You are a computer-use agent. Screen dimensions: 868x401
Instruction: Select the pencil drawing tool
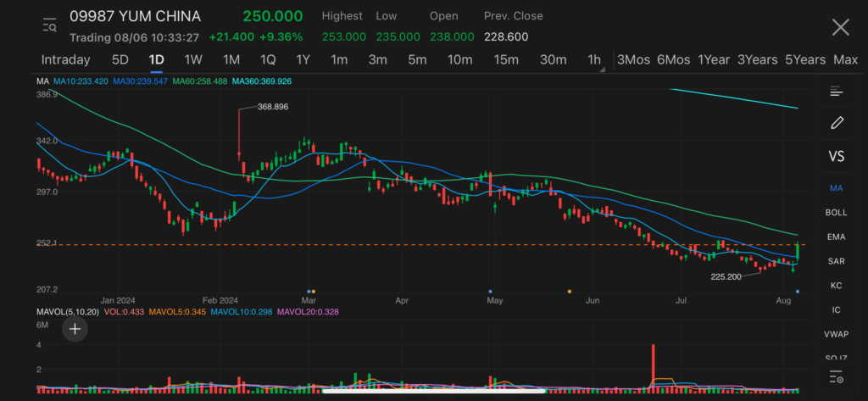click(x=837, y=123)
